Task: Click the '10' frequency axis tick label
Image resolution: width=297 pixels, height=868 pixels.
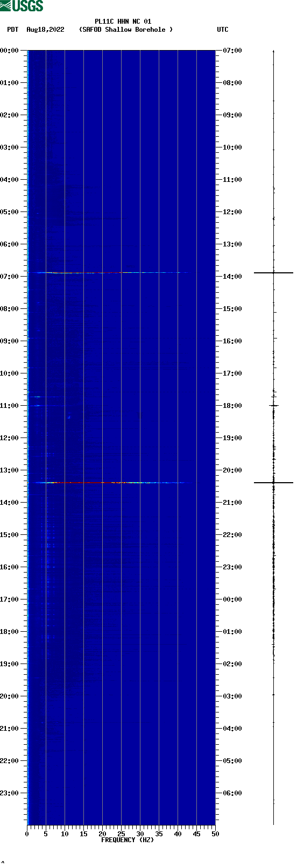Action: point(65,834)
